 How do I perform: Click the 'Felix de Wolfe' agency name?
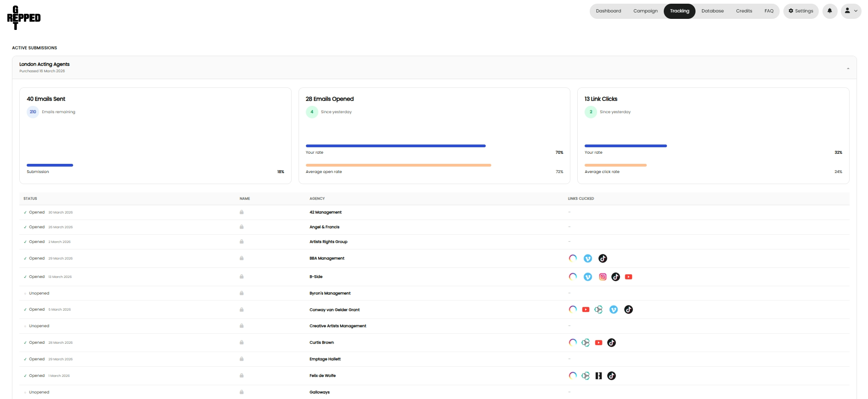pos(322,376)
